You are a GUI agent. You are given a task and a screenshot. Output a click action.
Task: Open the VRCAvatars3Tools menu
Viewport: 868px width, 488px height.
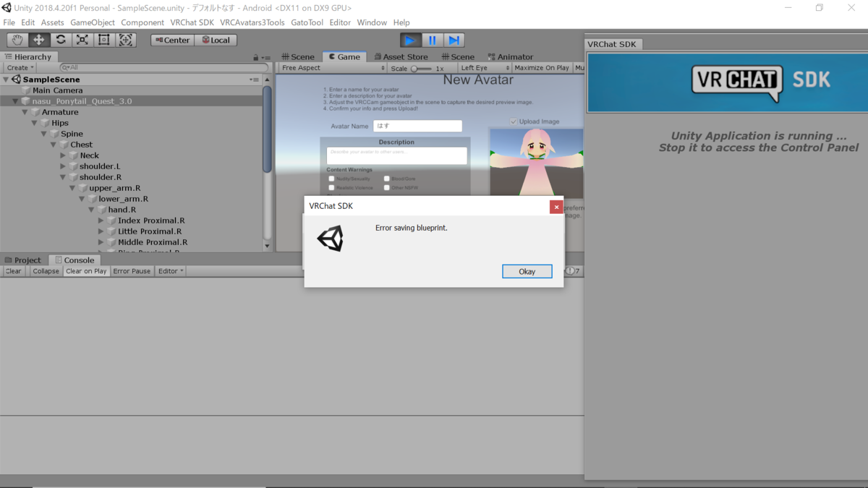[x=252, y=22]
